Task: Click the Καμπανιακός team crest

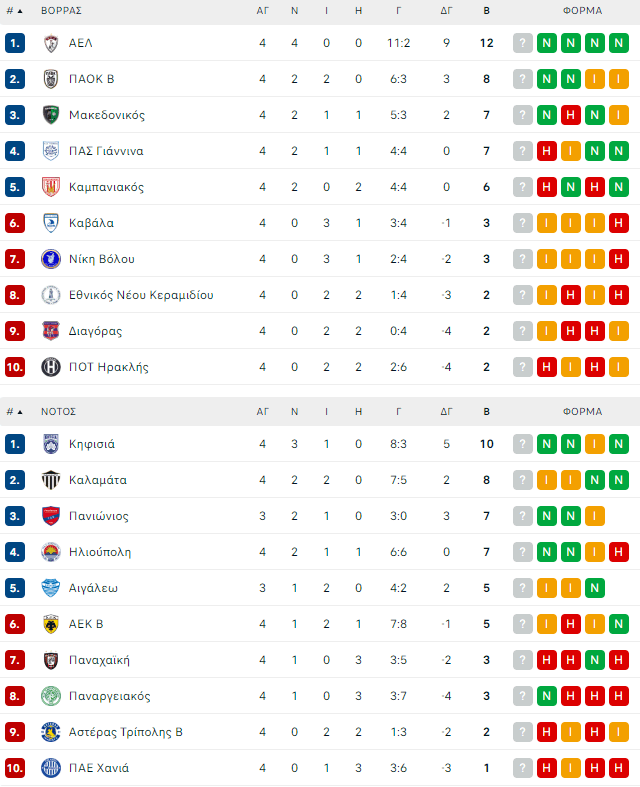Action: coord(51,187)
